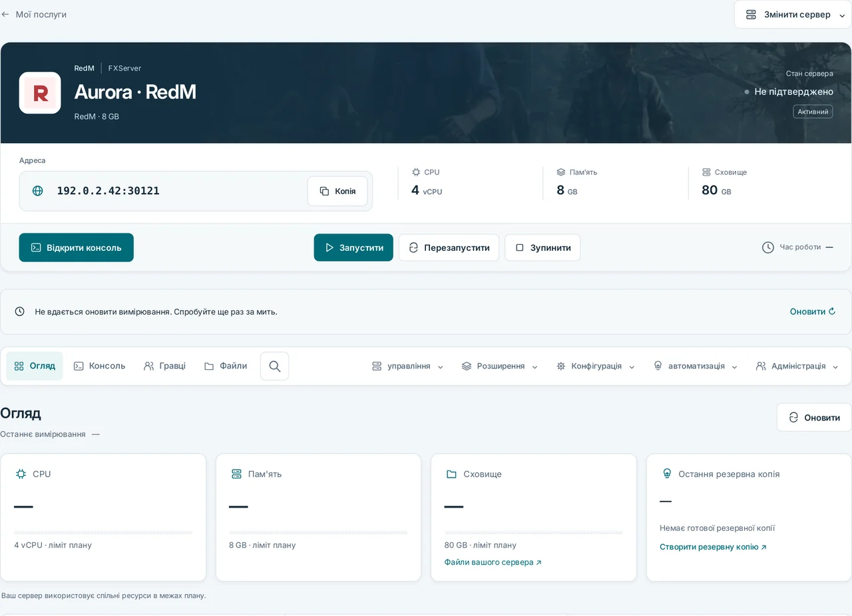Open the Змінити сервер dropdown
This screenshot has width=852, height=616.
793,15
